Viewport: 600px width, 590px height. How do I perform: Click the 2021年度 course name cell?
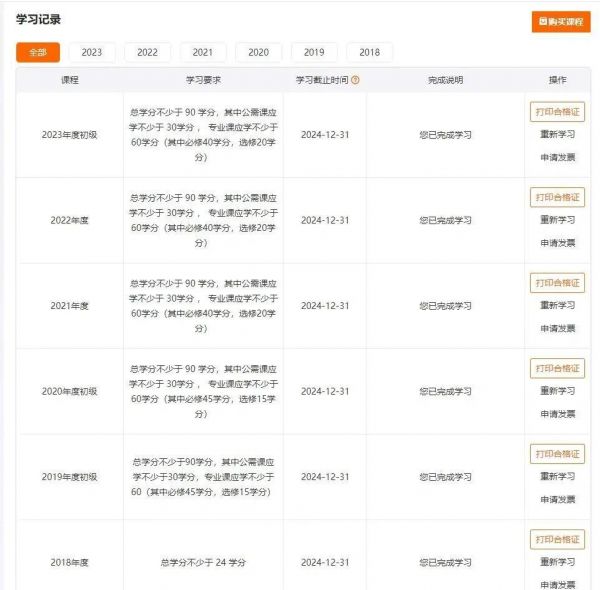(x=69, y=306)
